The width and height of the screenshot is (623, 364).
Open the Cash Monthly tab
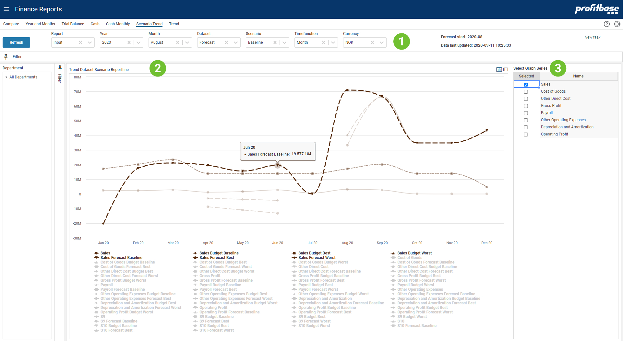(118, 24)
